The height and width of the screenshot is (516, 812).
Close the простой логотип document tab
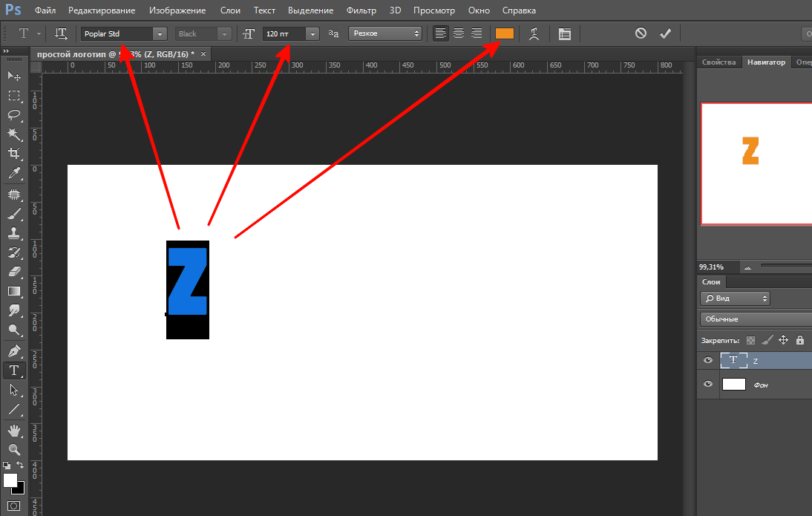tap(203, 54)
